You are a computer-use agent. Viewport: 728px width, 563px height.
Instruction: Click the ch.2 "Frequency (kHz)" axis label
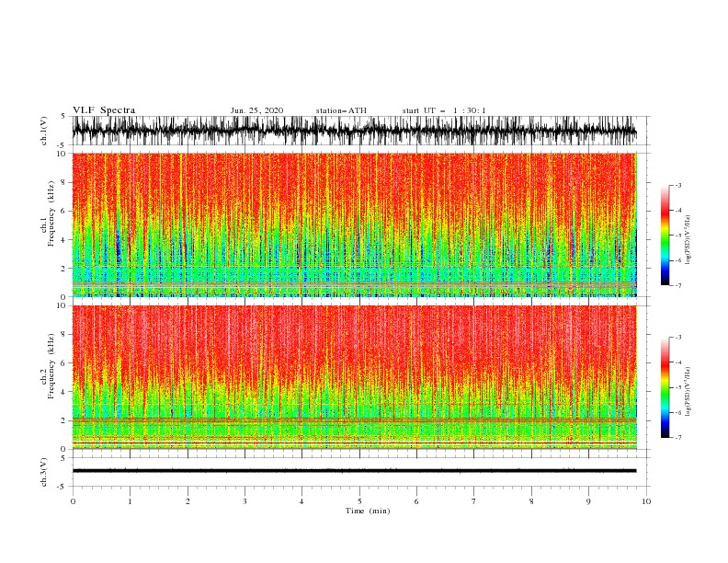(51, 366)
